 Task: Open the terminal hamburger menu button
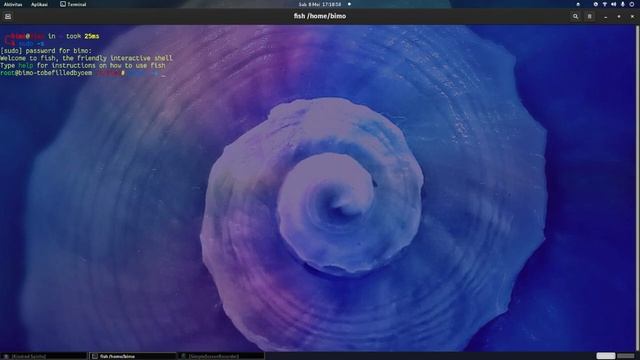click(589, 16)
